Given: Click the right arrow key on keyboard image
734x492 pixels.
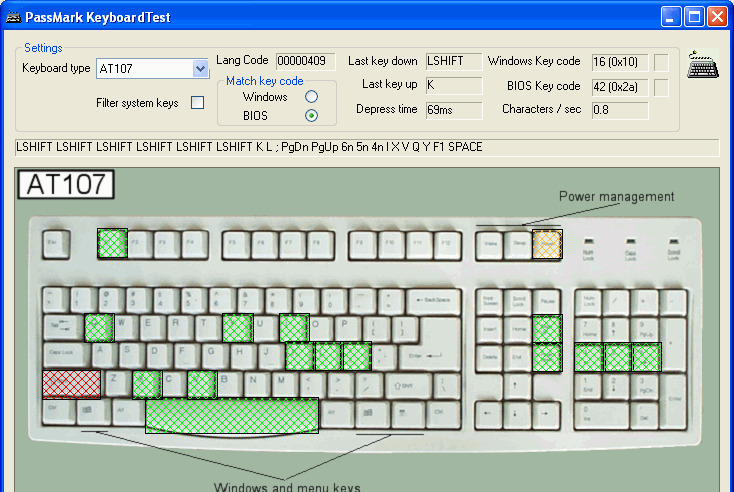Looking at the screenshot, I should coord(545,415).
